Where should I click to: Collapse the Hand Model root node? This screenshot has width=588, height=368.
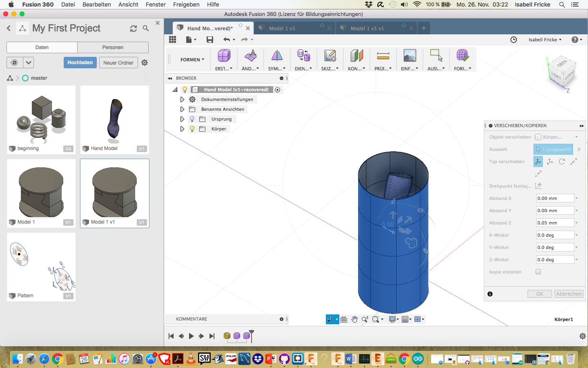[175, 90]
